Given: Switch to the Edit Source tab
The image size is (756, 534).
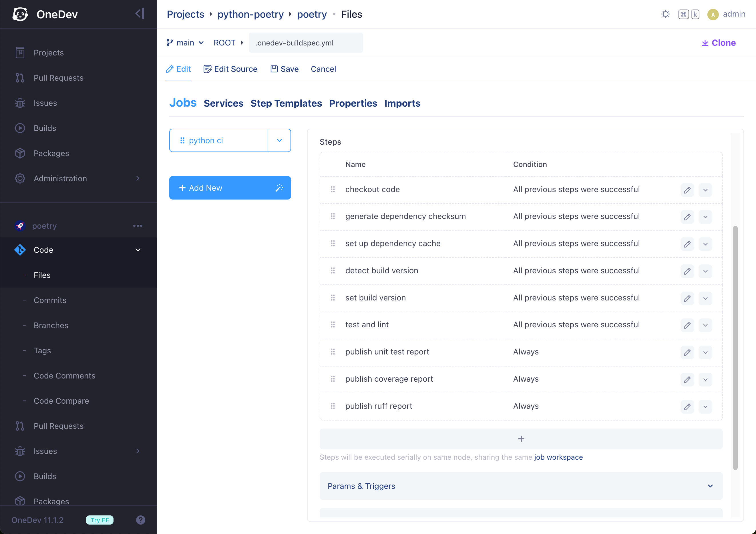Looking at the screenshot, I should [230, 69].
